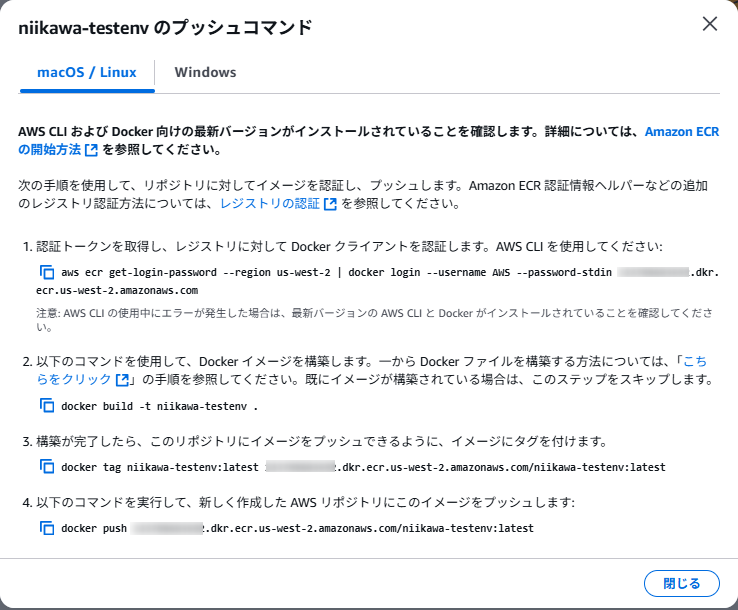Click external link icon beside Amazon ECR の開始方法
The width and height of the screenshot is (738, 610).
(x=91, y=150)
